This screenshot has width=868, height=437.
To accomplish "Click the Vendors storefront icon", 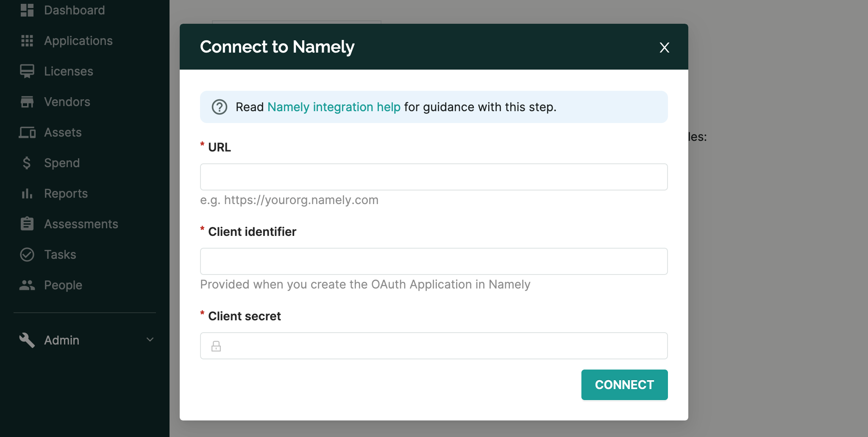I will 27,102.
